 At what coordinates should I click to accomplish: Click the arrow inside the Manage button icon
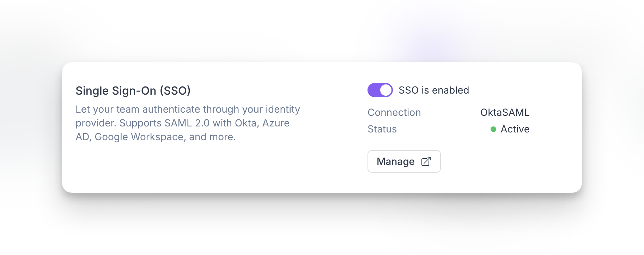tap(427, 160)
